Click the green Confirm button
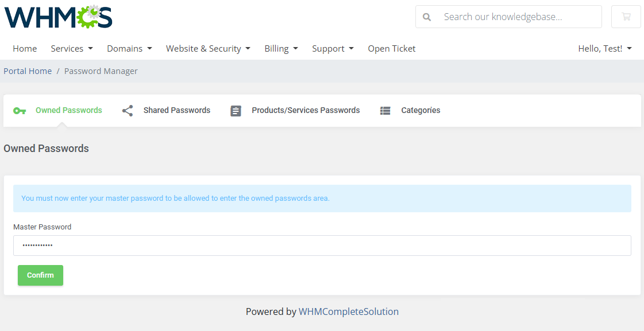 pyautogui.click(x=40, y=275)
